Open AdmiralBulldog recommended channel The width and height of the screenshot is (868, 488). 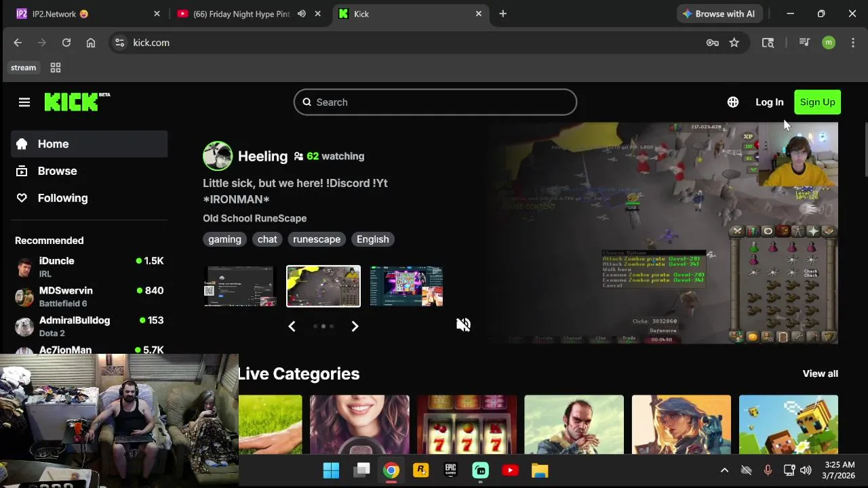(x=89, y=327)
